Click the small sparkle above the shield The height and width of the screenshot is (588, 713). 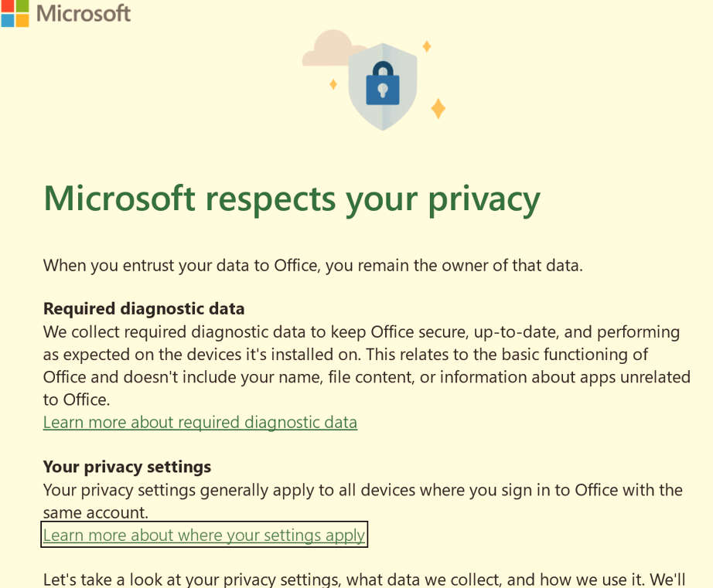[426, 46]
